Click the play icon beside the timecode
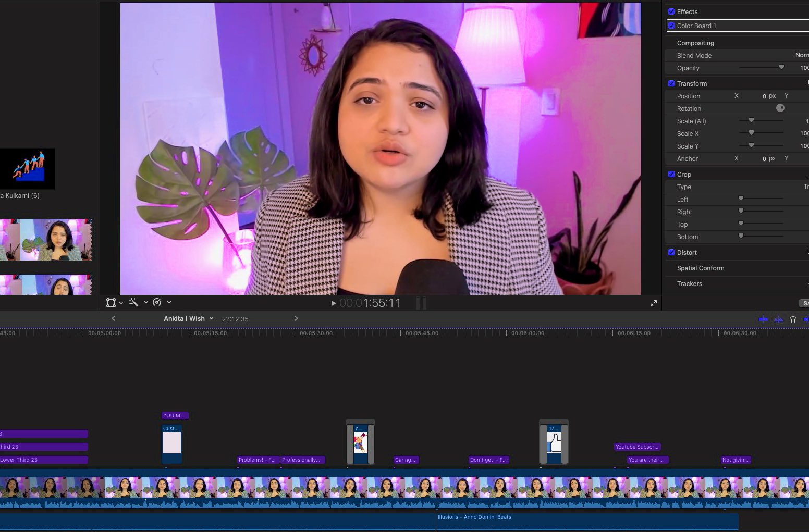This screenshot has width=809, height=532. pos(334,303)
